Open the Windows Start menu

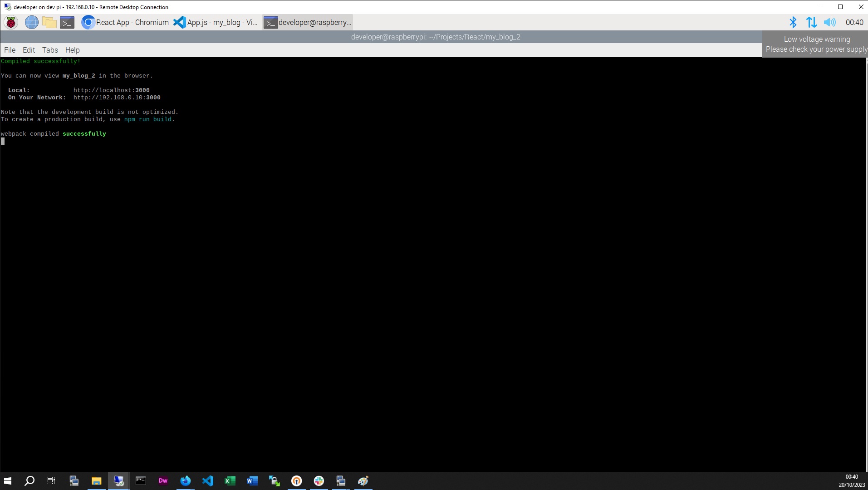8,481
